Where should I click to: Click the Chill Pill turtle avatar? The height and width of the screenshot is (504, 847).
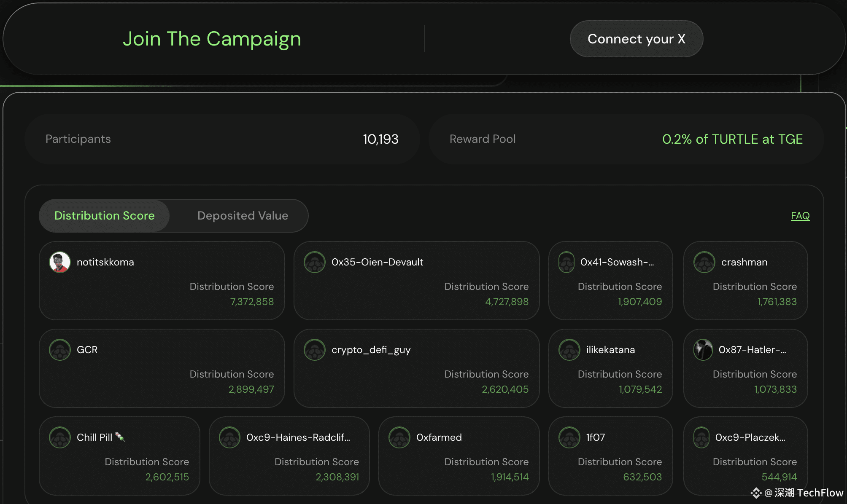point(60,437)
